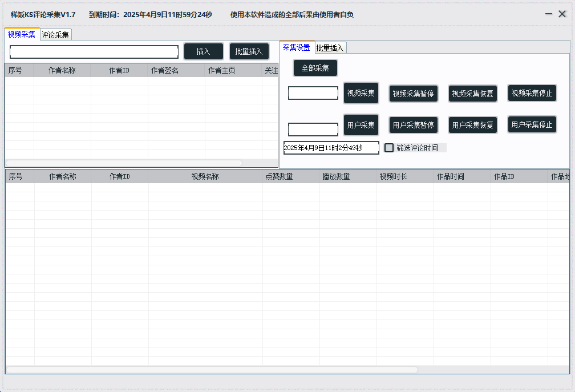This screenshot has width=575, height=392.
Task: Click the 插入 button
Action: (x=203, y=51)
